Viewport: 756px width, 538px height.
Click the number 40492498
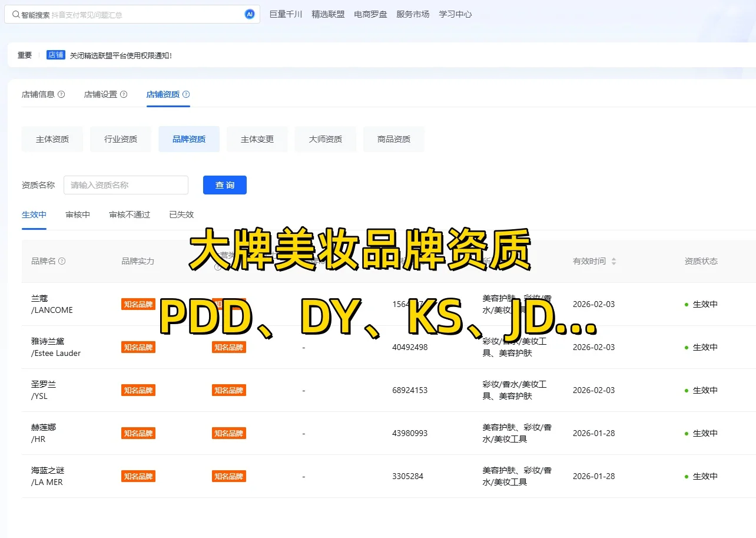[x=410, y=347]
